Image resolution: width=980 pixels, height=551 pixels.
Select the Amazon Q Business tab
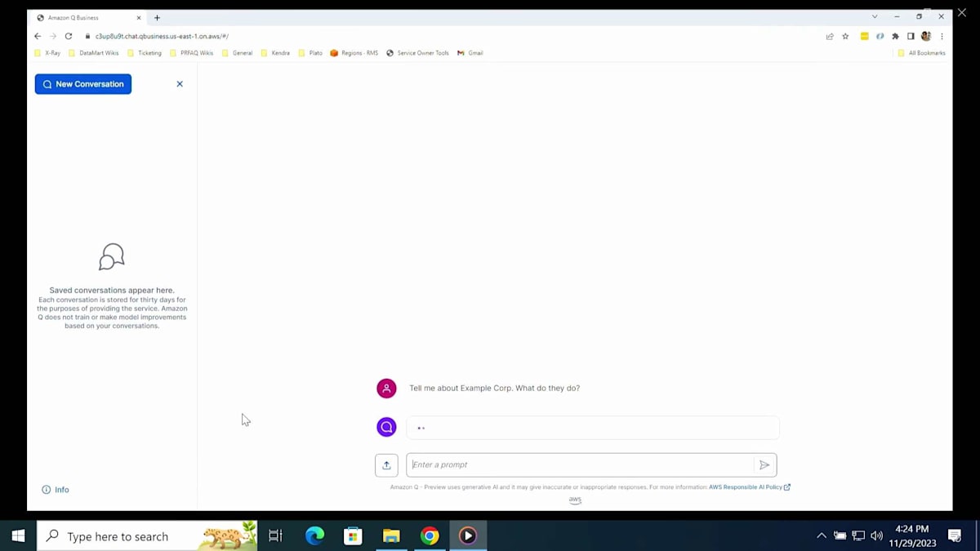(x=88, y=17)
